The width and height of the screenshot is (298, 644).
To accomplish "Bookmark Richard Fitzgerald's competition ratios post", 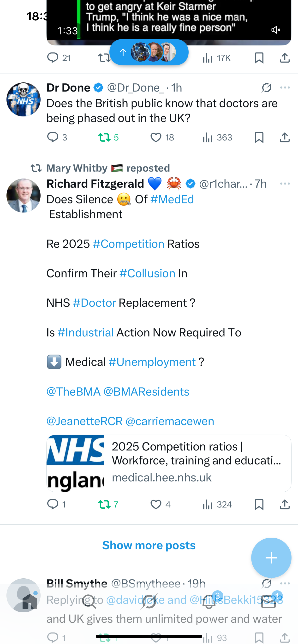I will point(259,505).
